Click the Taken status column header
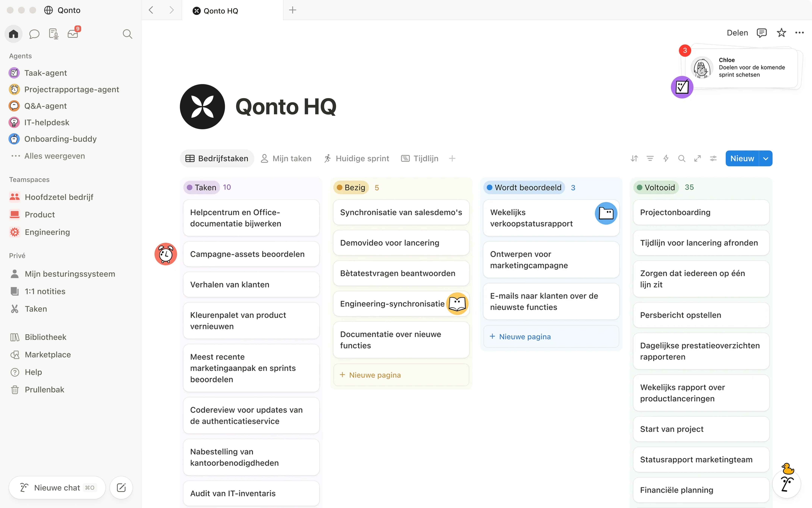 [x=202, y=187]
